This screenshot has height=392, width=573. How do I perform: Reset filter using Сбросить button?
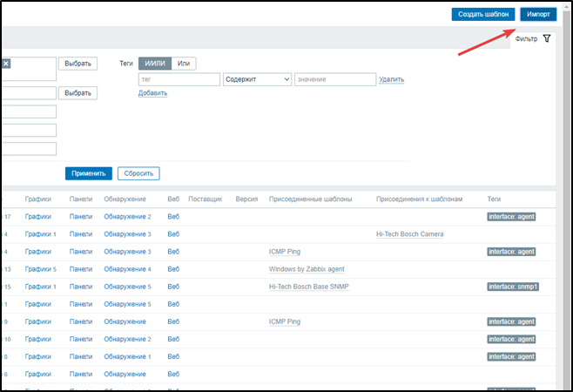[x=138, y=173]
